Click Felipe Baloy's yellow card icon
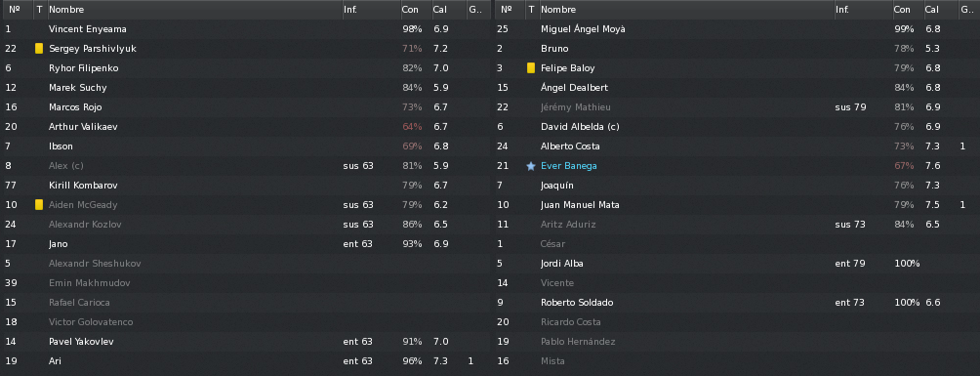 coord(531,67)
